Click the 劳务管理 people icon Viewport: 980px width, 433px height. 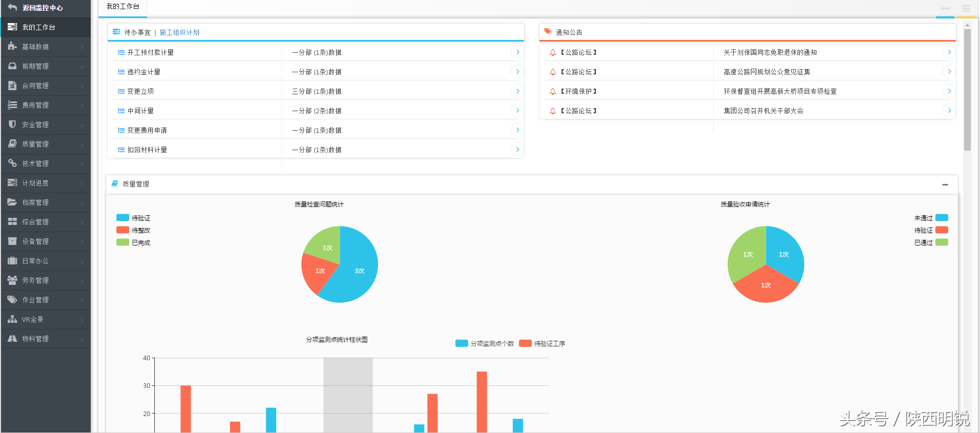pyautogui.click(x=12, y=280)
